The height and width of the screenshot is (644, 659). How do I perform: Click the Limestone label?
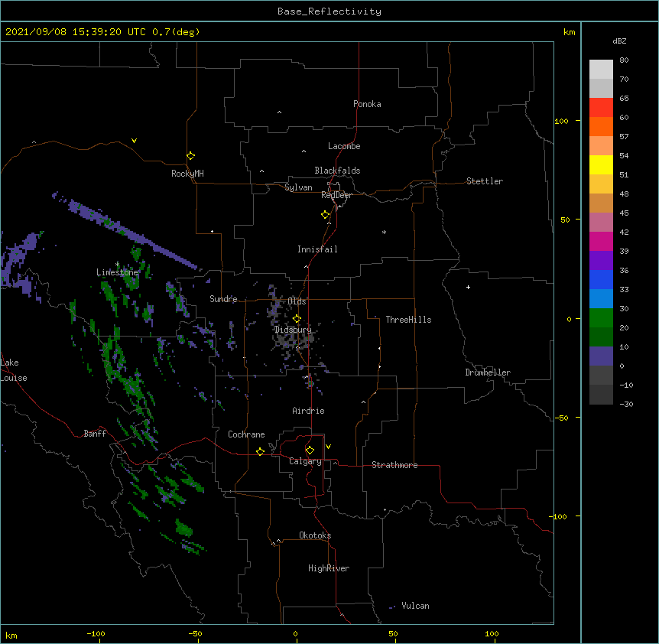click(117, 272)
